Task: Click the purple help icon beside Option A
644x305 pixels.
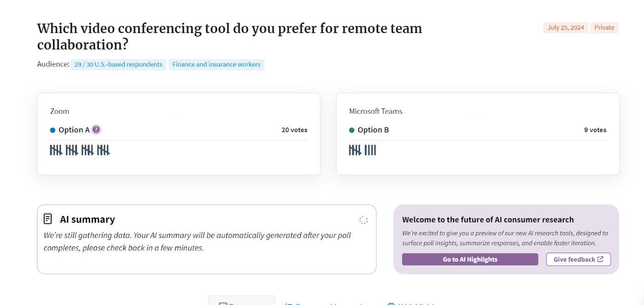Action: point(96,130)
